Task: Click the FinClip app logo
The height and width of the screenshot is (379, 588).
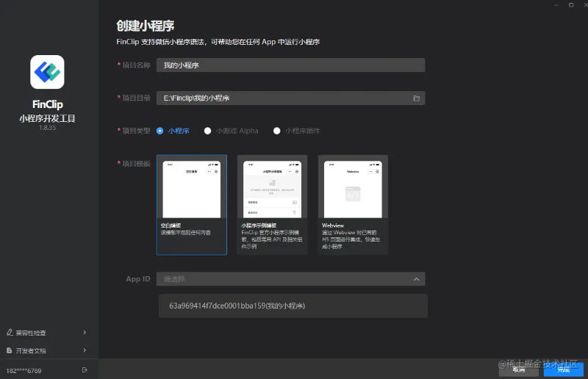Action: pos(47,72)
